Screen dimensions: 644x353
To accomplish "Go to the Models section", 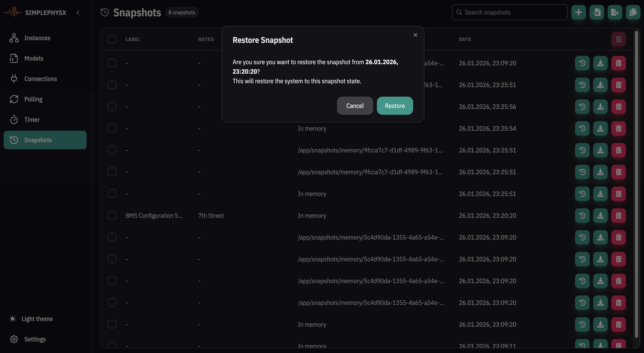I will point(34,58).
